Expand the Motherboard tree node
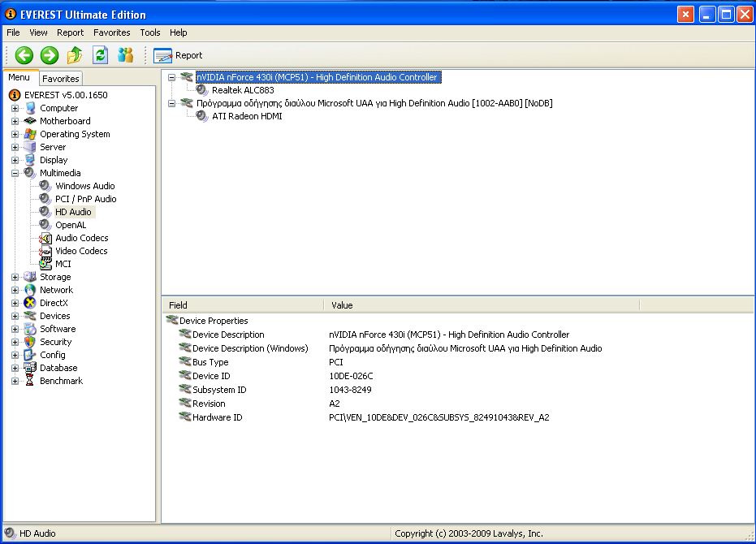This screenshot has width=756, height=544. (15, 122)
